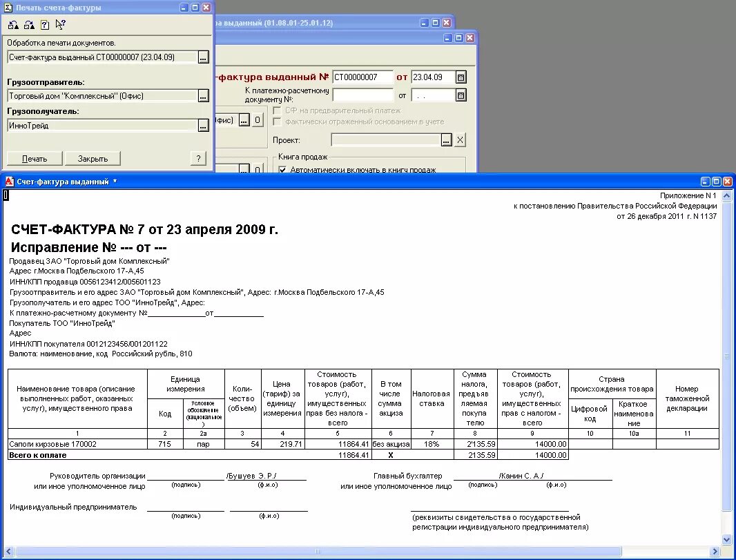The image size is (736, 560).
Task: Open the calendar for the payment document date
Action: [x=461, y=96]
